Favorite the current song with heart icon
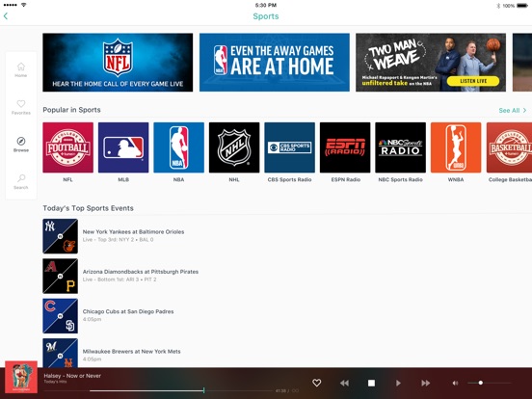The image size is (532, 399). 316,383
